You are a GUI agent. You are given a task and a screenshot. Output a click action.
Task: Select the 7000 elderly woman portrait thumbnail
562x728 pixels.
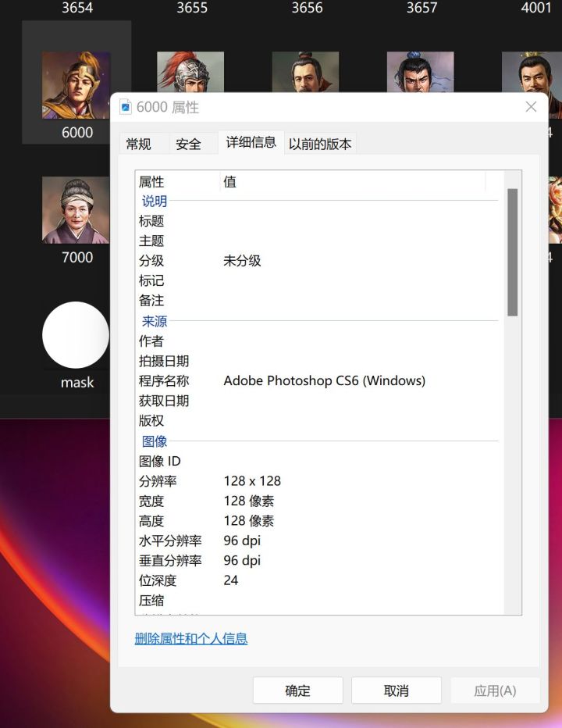[x=76, y=210]
